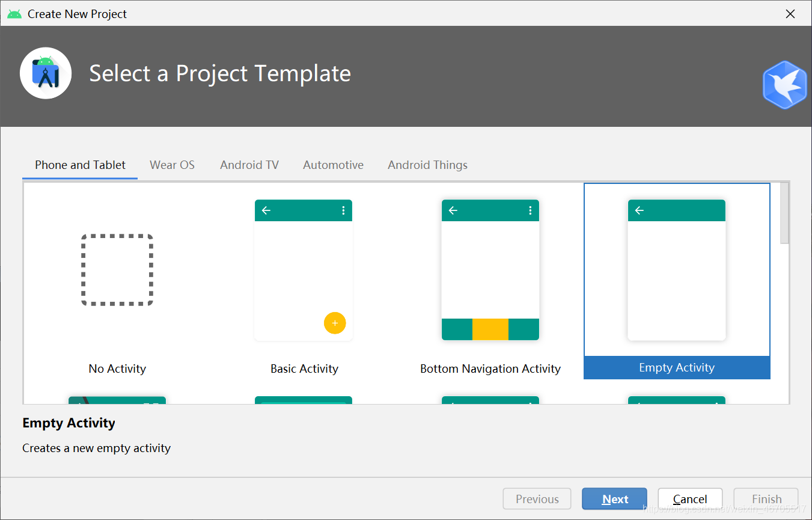
Task: Click the highlighted 'Empty Activity' label
Action: point(677,367)
